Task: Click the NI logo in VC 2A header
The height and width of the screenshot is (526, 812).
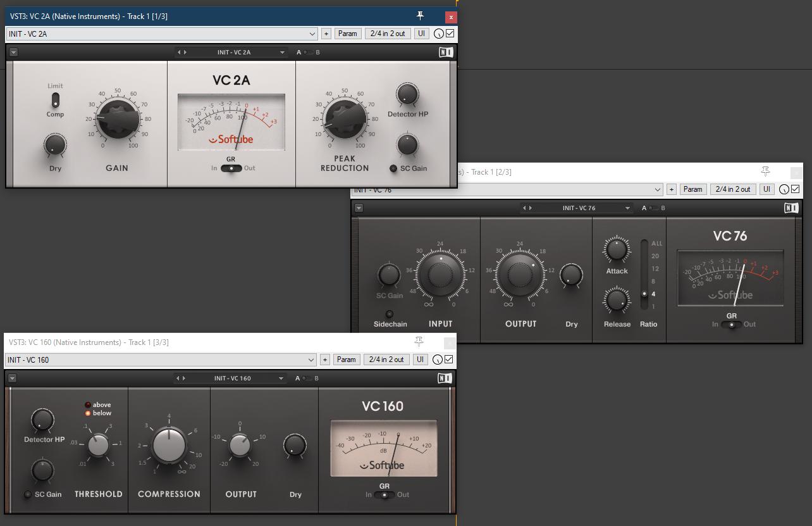Action: tap(446, 53)
